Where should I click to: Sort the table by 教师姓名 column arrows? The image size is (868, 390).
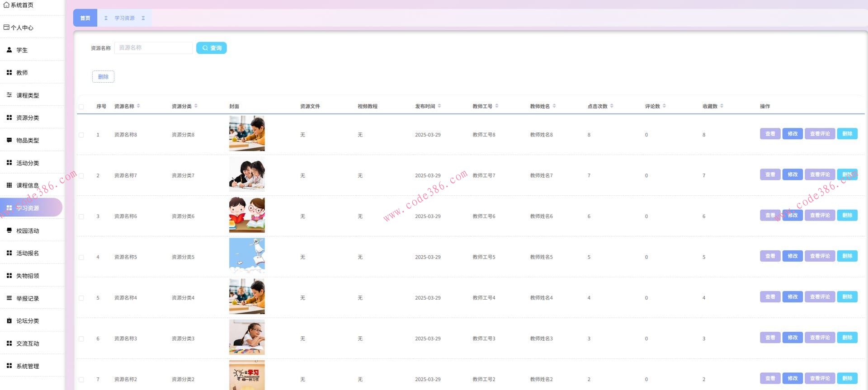(554, 106)
